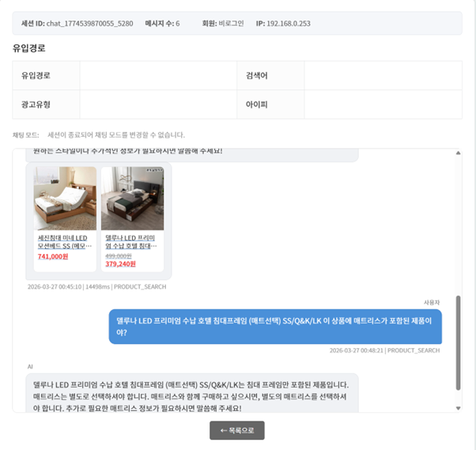
Task: Open the 세진침대 미네 LED 모션베드 product link
Action: click(x=64, y=242)
